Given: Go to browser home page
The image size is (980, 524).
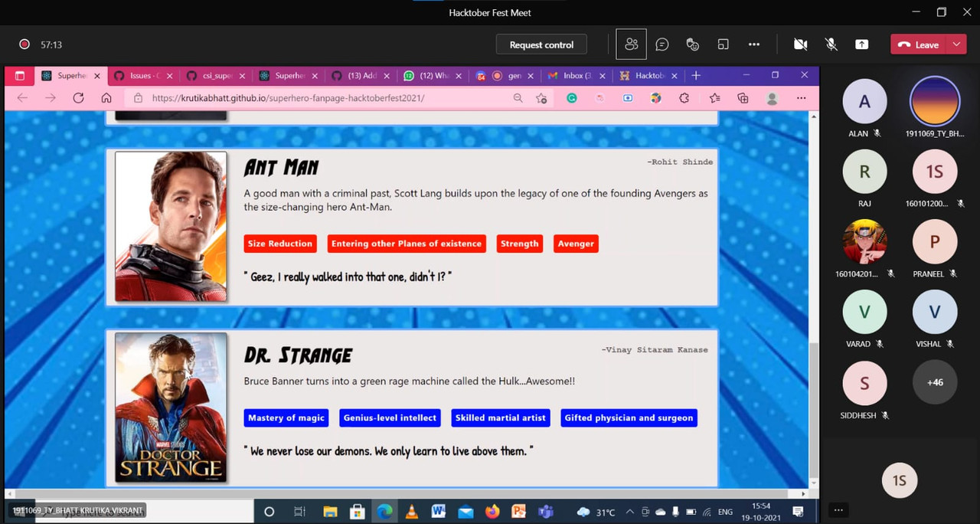Looking at the screenshot, I should click(x=106, y=98).
